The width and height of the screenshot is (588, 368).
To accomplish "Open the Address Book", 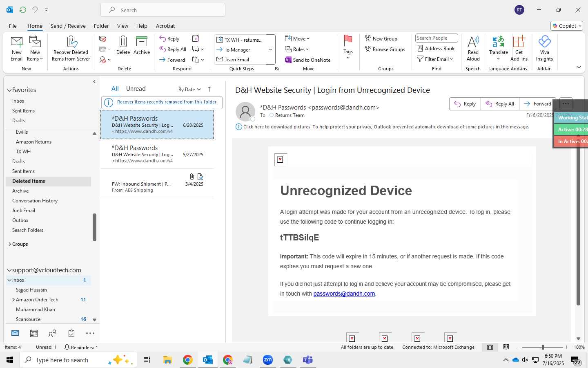I will 436,48.
